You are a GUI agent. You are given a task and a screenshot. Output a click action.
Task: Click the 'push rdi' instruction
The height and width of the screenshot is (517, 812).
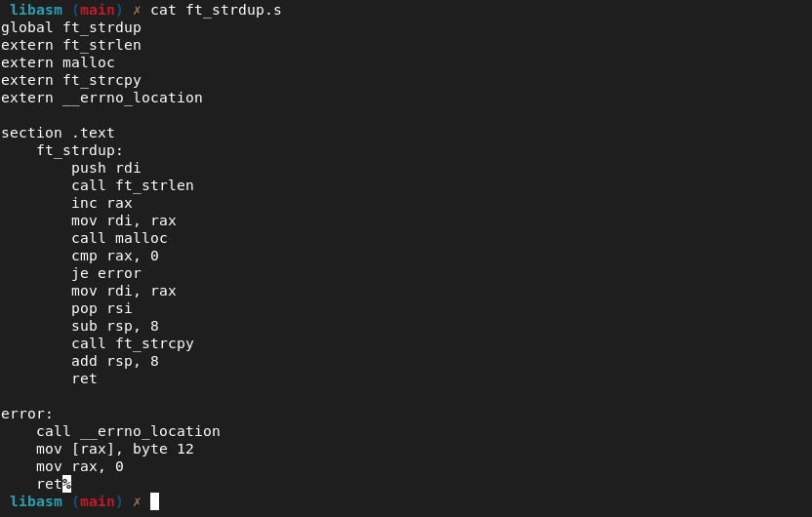106,168
